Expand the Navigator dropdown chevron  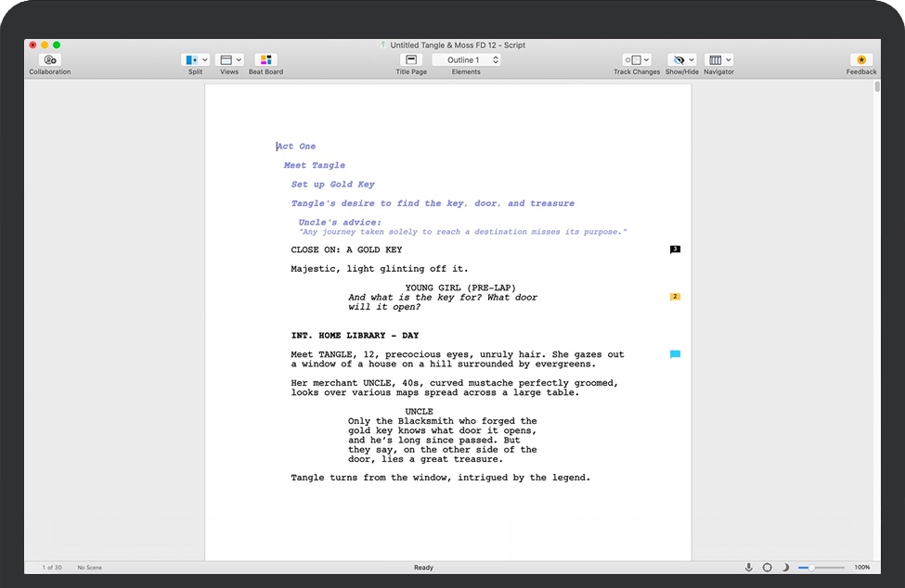pos(726,59)
